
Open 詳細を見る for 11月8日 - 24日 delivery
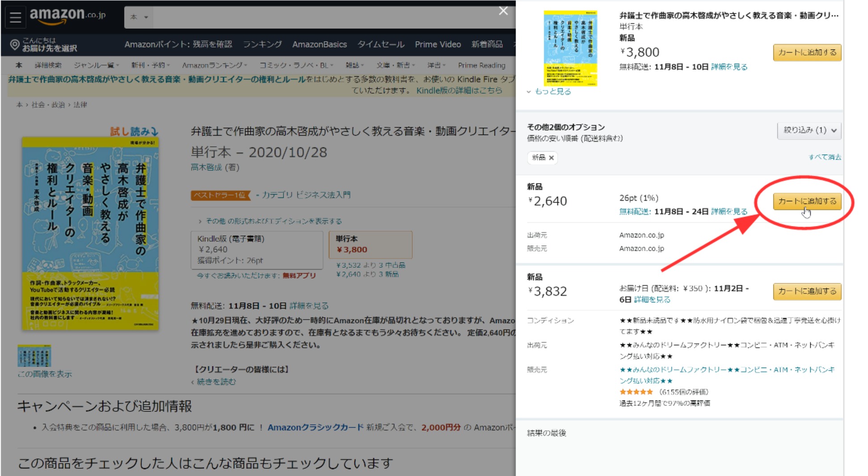click(x=729, y=212)
